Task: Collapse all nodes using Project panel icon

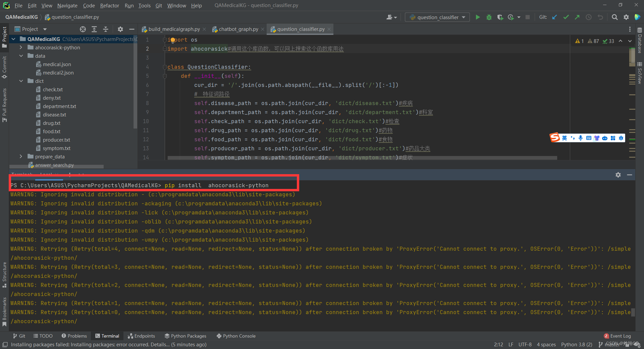Action: point(106,29)
